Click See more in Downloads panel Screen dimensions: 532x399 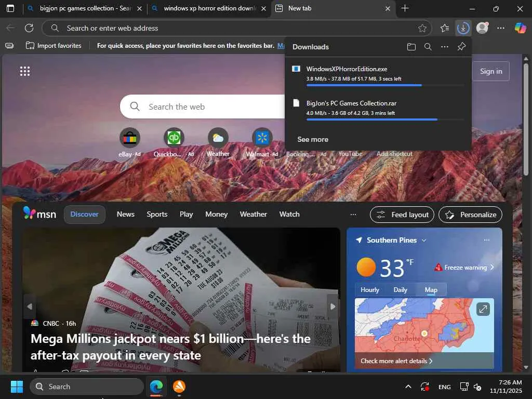coord(313,139)
